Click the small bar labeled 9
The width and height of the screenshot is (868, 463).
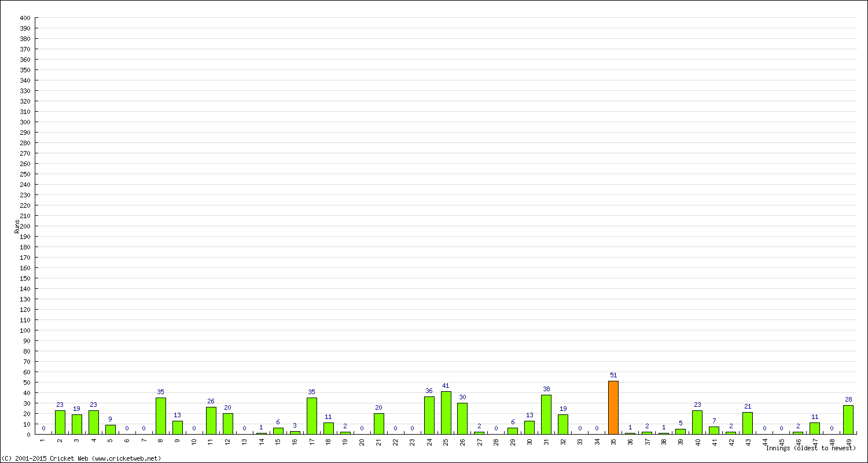pos(110,429)
